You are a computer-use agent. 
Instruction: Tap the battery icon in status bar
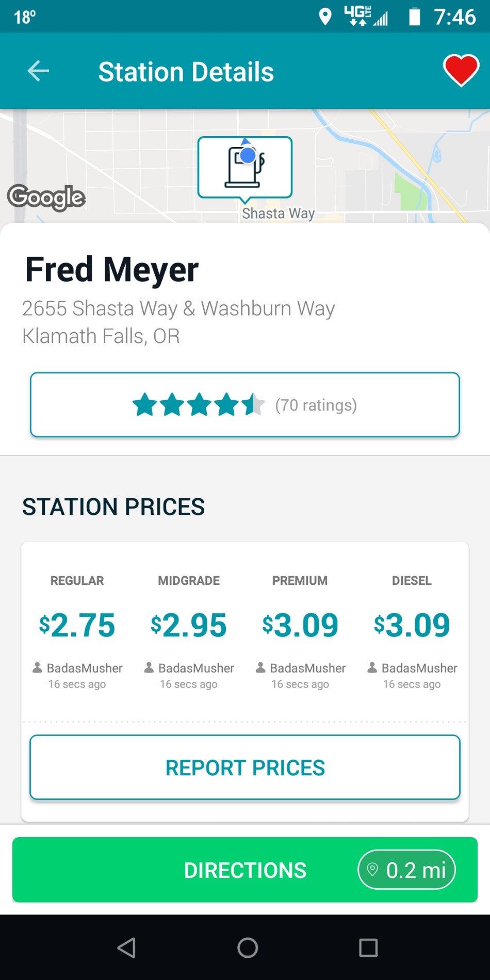[x=414, y=17]
